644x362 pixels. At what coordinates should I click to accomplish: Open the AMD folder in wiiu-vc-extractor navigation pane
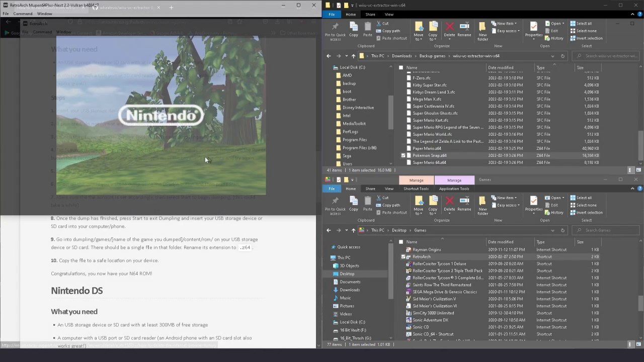tap(347, 75)
